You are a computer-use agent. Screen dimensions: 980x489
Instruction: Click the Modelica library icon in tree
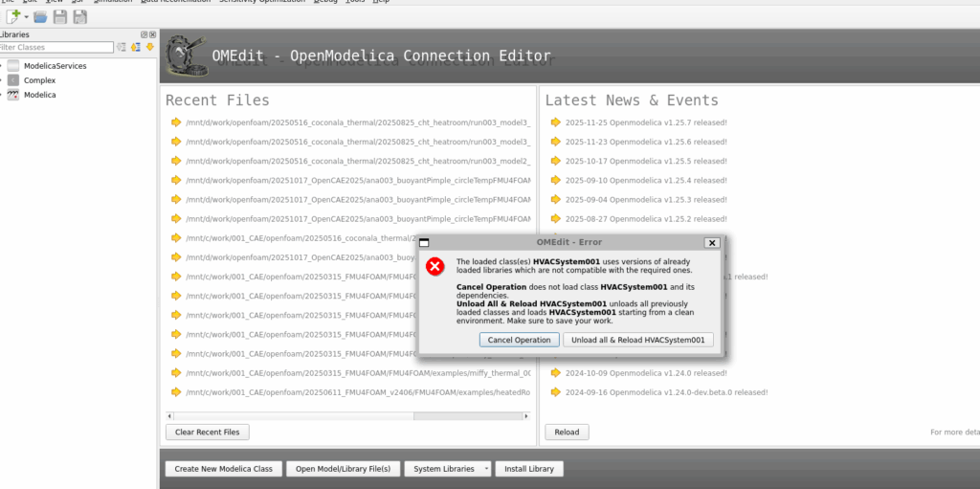click(13, 95)
